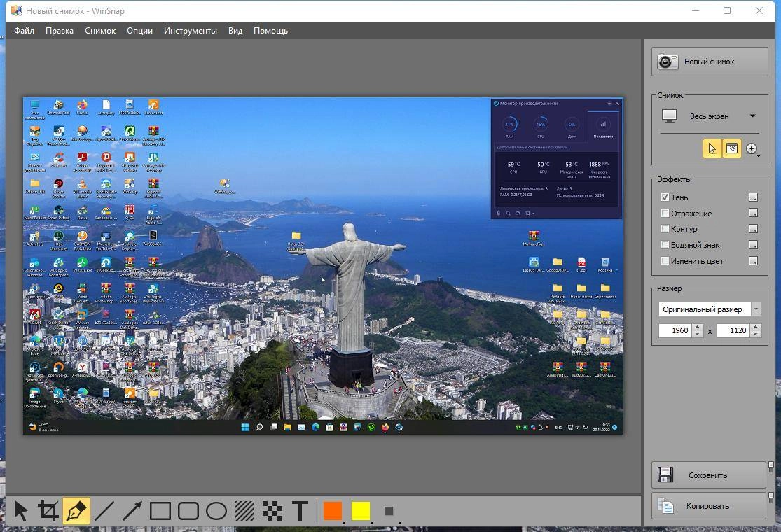Enable the Изменить цвет checkbox

pos(665,261)
